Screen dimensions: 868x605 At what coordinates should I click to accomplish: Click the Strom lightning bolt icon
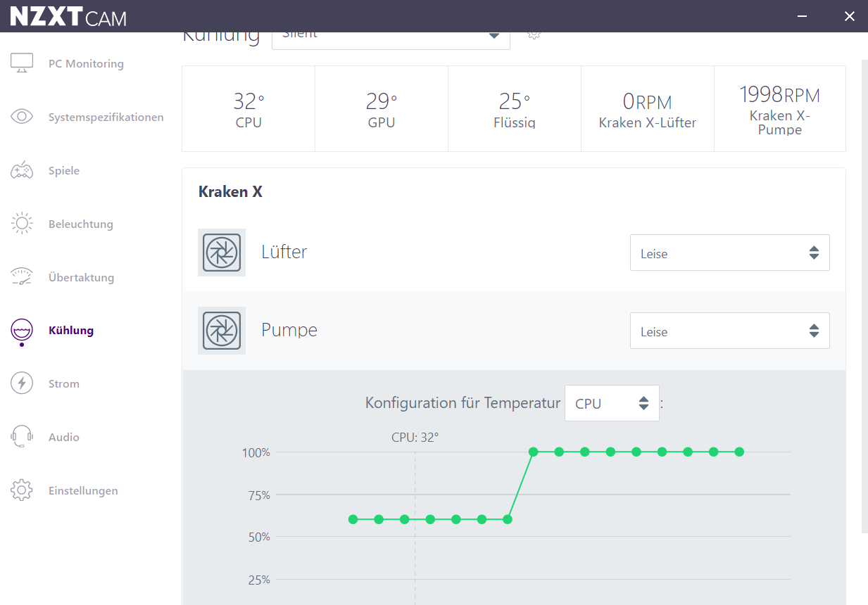(22, 383)
